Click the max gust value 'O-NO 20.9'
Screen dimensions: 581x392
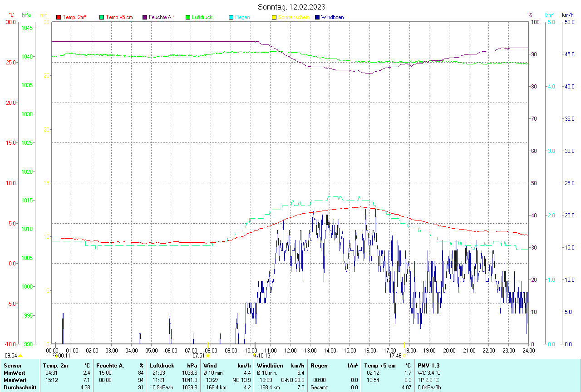(x=292, y=380)
